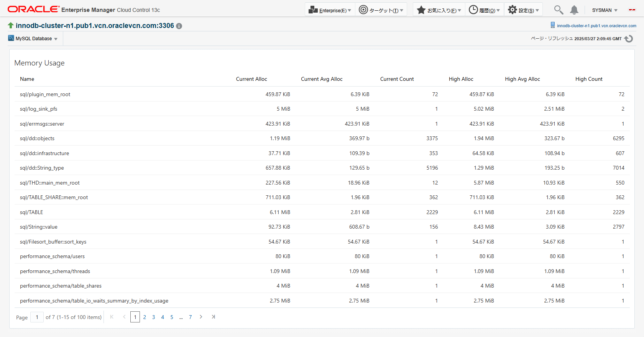This screenshot has height=337, width=644.
Task: Click the 10.93 KiB High Avg Alloc value
Action: (x=554, y=183)
